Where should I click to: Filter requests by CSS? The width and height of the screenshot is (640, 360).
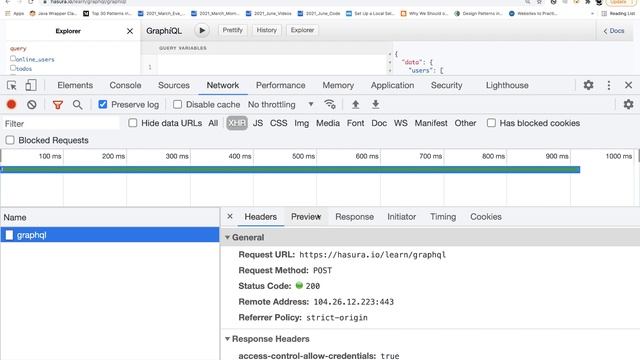[x=278, y=123]
